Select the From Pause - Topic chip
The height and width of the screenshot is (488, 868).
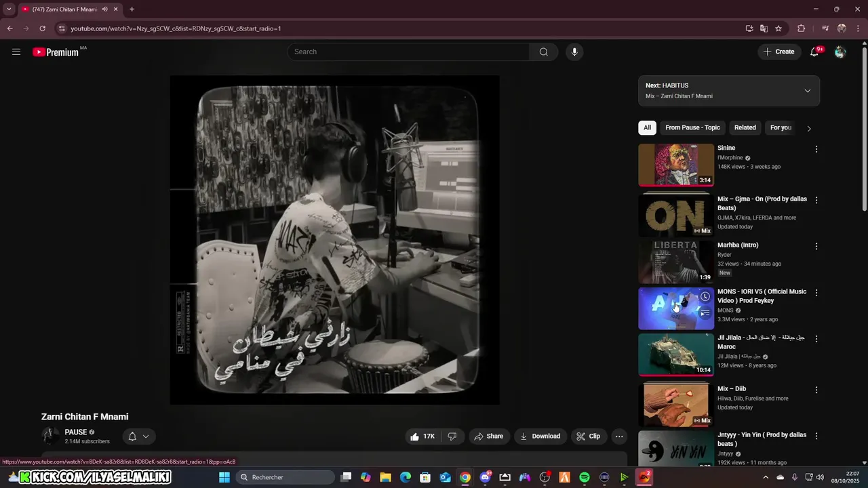692,127
